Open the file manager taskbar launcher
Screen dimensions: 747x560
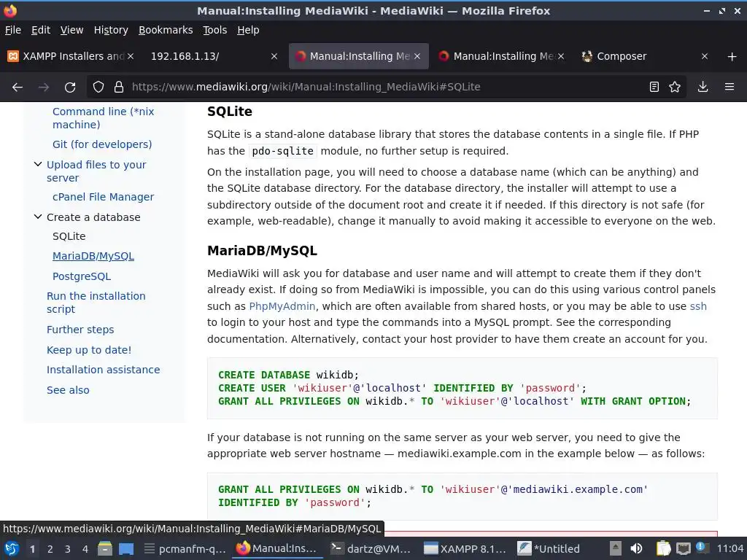click(105, 548)
